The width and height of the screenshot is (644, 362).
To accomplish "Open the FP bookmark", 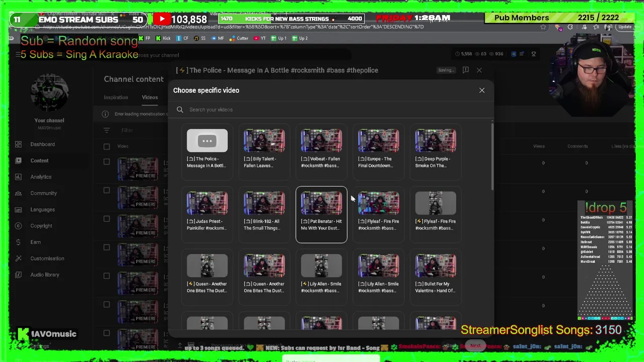I will 145,38.
